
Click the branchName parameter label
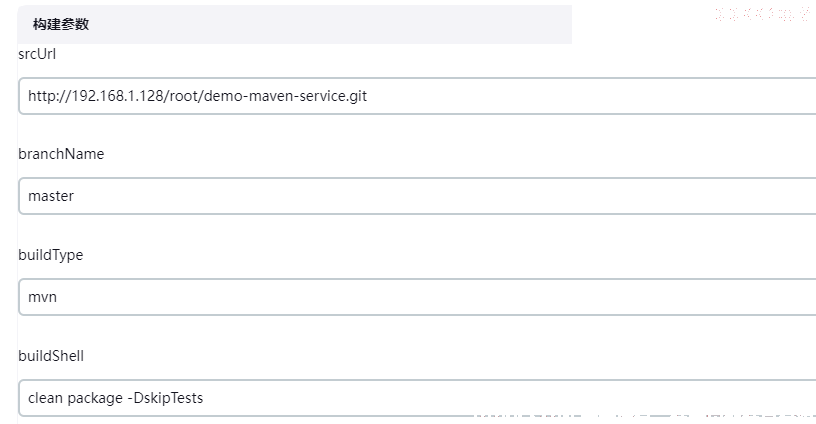pos(61,154)
